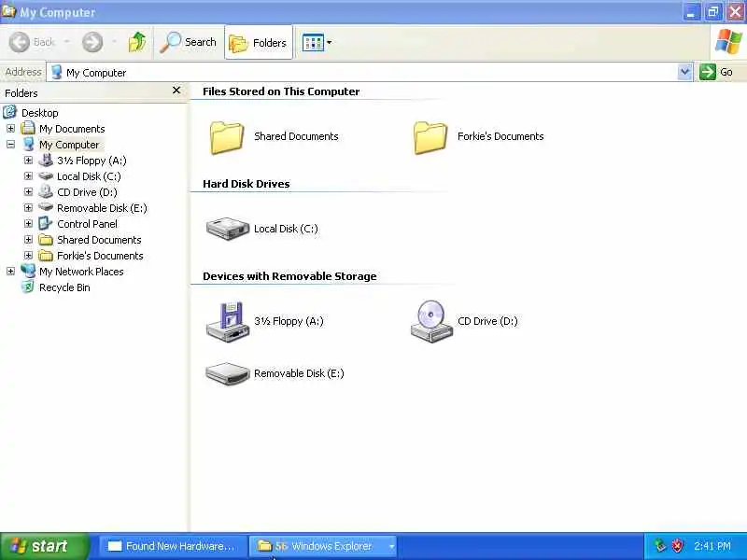Select Recycle Bin icon in tree
The width and height of the screenshot is (747, 560).
(28, 287)
